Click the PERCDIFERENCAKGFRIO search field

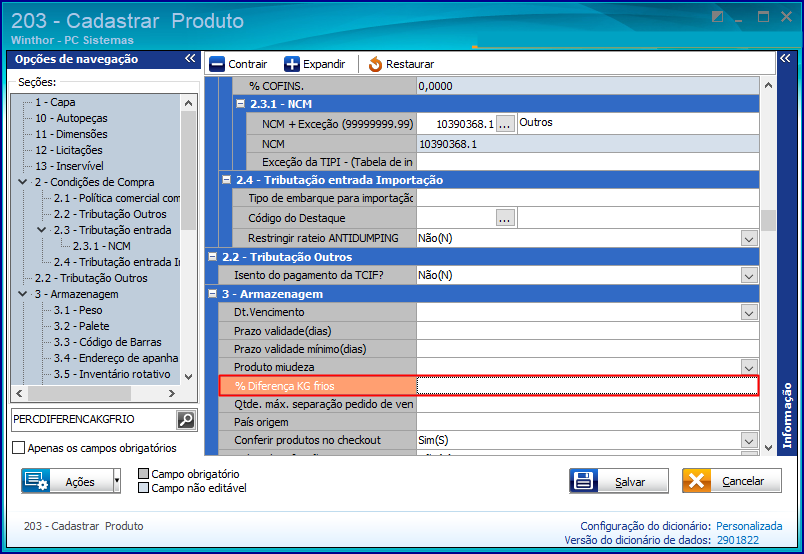(94, 420)
